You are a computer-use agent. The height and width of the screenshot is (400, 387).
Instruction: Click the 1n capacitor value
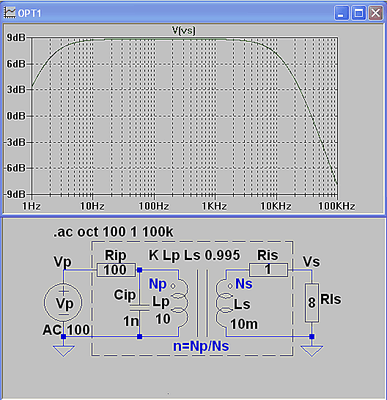pyautogui.click(x=131, y=321)
